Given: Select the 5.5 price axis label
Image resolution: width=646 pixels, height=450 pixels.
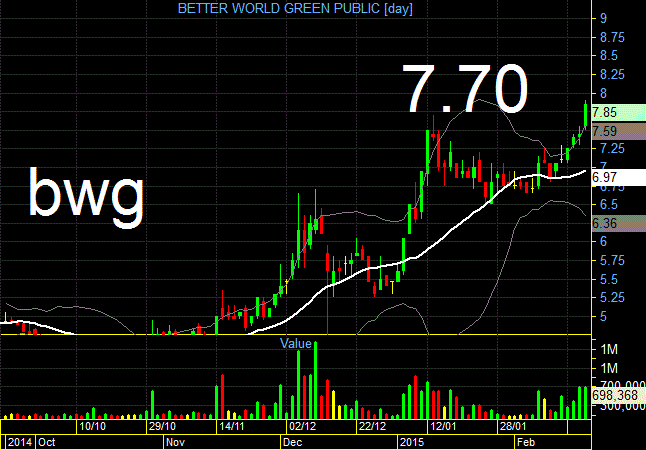Looking at the screenshot, I should tap(609, 279).
